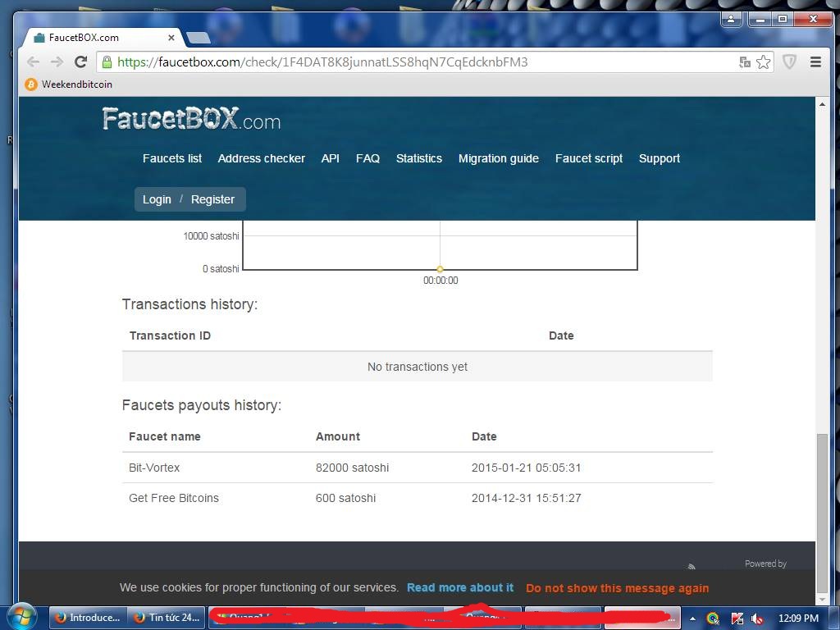Bookmark this page with the star icon

tap(764, 62)
